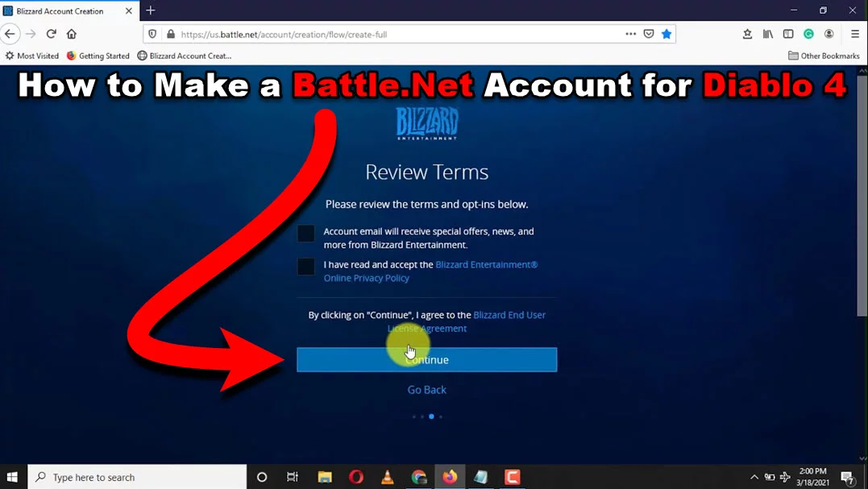Launch Opera from taskbar
Image resolution: width=868 pixels, height=489 pixels.
tap(356, 477)
